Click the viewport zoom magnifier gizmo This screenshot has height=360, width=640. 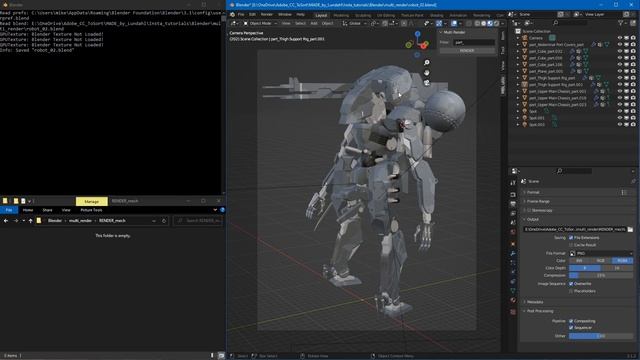tap(427, 62)
